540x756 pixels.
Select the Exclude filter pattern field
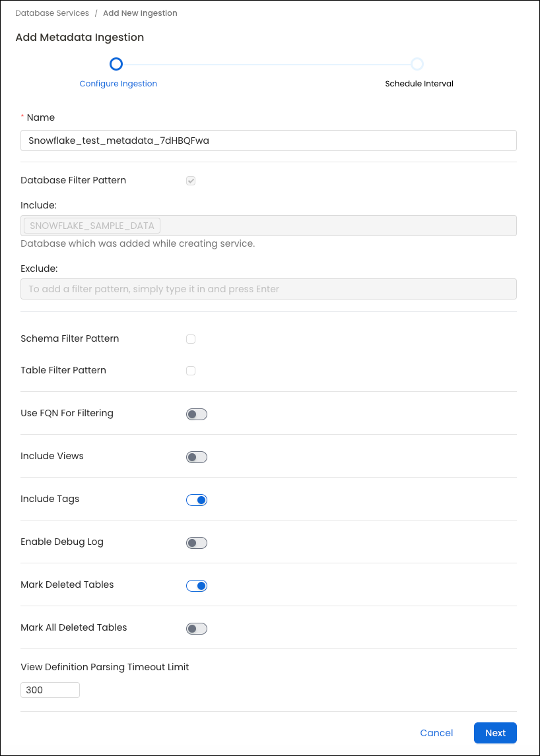coord(268,289)
